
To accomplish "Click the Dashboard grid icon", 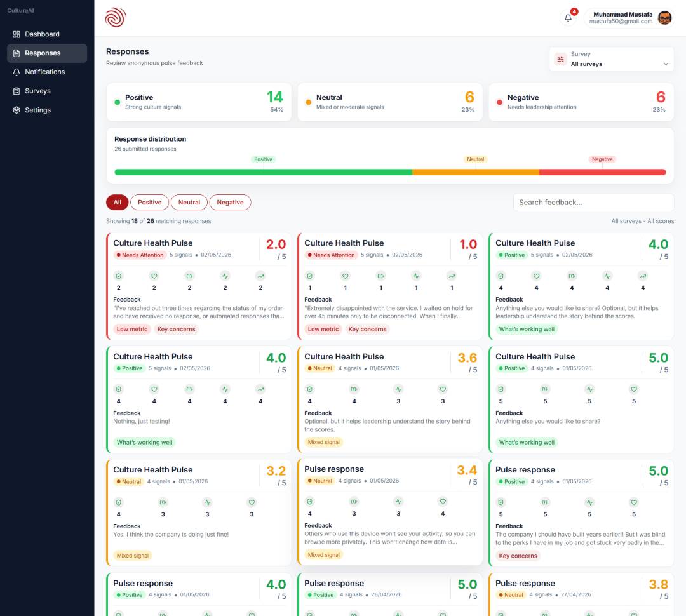I will [x=17, y=34].
